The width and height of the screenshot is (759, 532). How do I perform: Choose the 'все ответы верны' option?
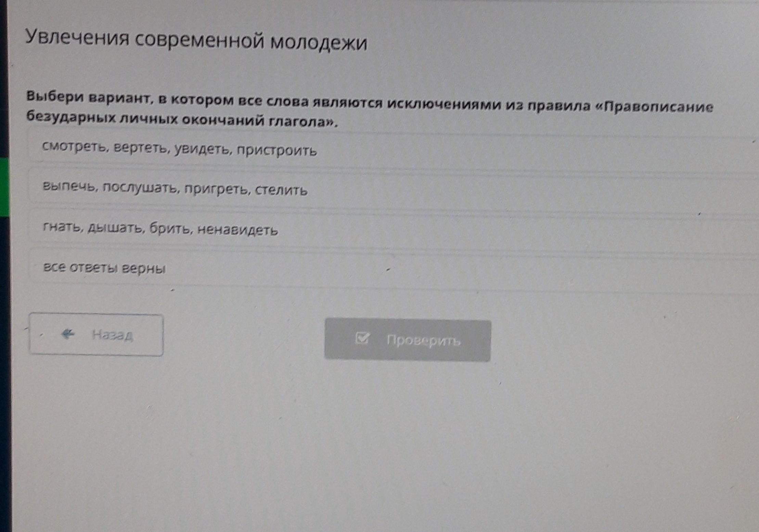104,268
